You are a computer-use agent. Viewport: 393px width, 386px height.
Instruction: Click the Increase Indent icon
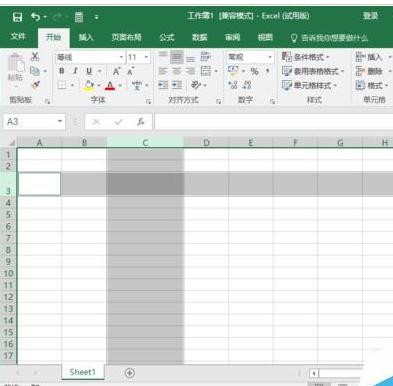pos(177,85)
